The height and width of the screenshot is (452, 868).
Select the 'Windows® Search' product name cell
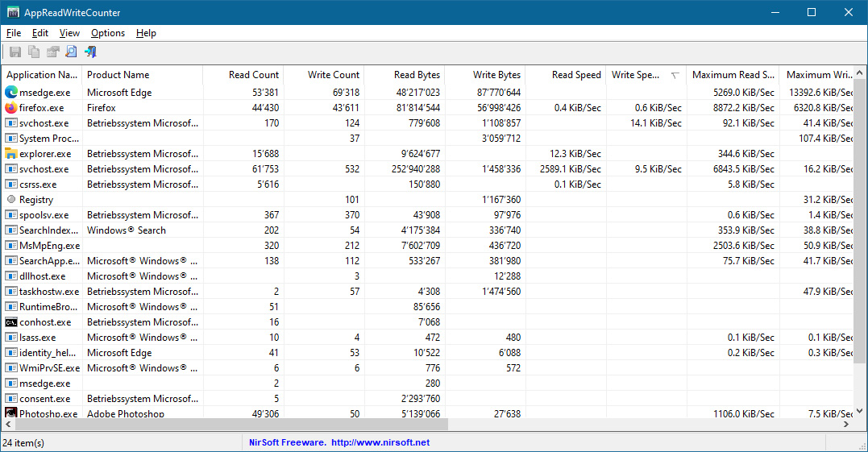(x=127, y=230)
